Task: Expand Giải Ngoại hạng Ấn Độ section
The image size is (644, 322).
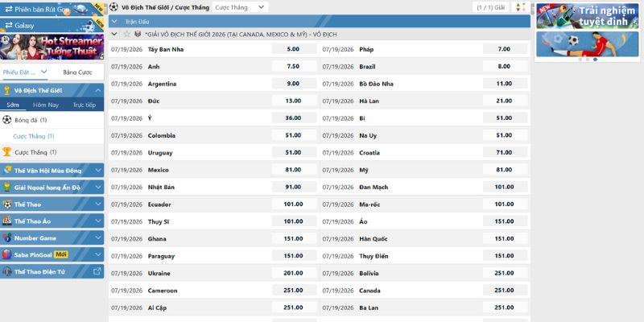Action: [x=97, y=188]
